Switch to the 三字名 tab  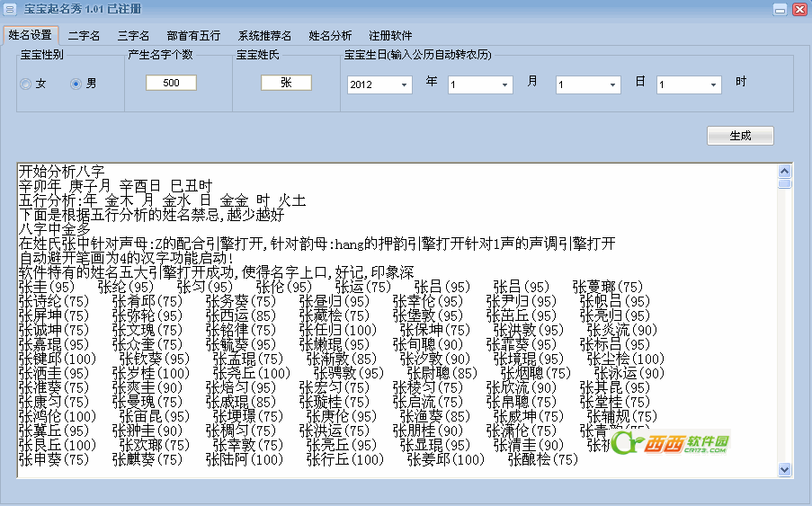133,36
